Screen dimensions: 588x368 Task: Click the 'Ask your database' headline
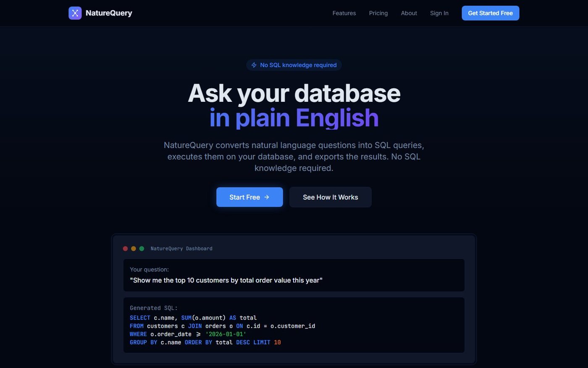click(294, 93)
